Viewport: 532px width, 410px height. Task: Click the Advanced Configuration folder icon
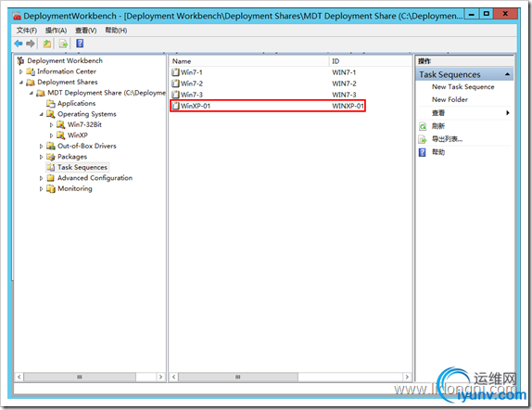(51, 178)
